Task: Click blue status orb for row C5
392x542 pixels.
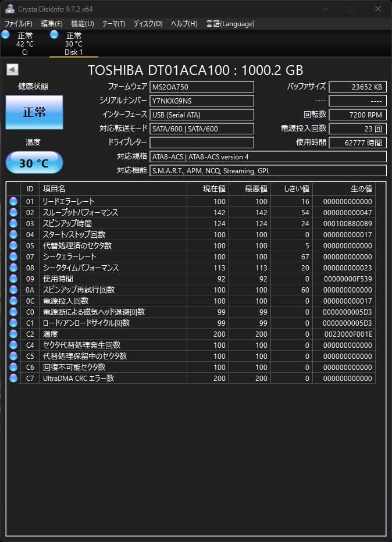Action: pos(13,356)
